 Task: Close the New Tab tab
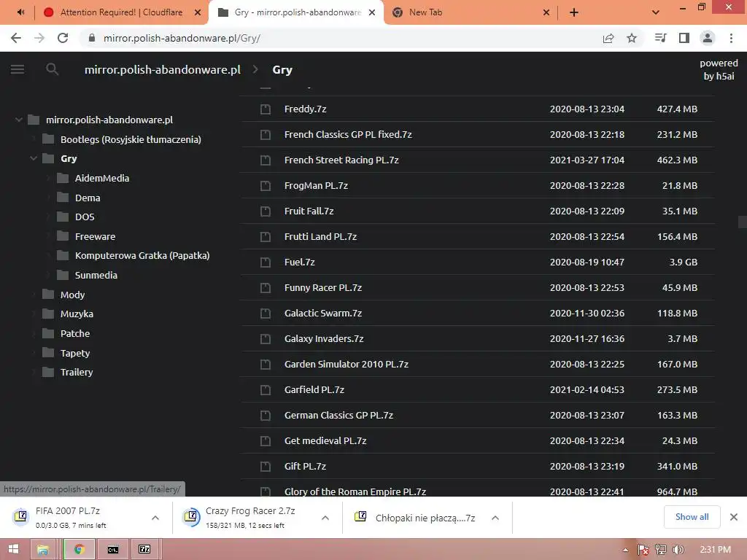(546, 12)
